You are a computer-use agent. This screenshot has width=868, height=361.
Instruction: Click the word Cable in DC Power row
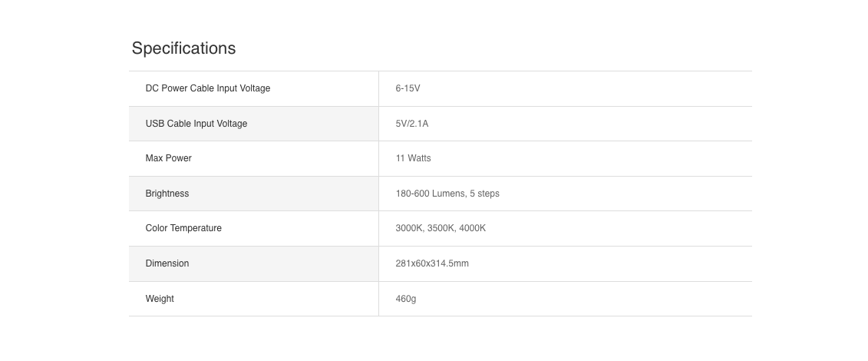coord(202,88)
